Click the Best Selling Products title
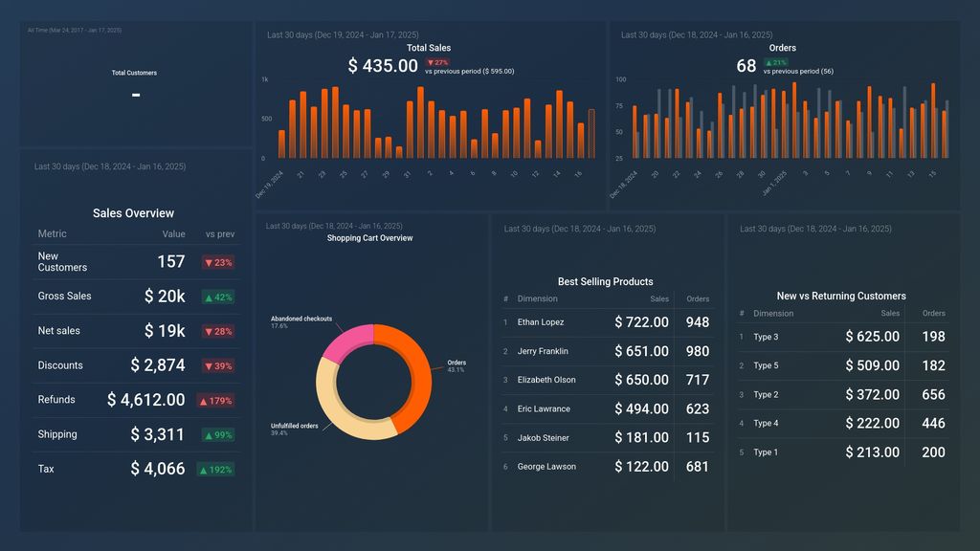This screenshot has width=980, height=551. tap(605, 282)
